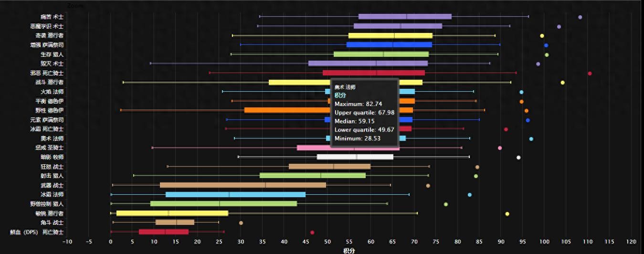The image size is (644, 254).
Task: Click the green 野兽控制 猎人 box
Action: (223, 204)
